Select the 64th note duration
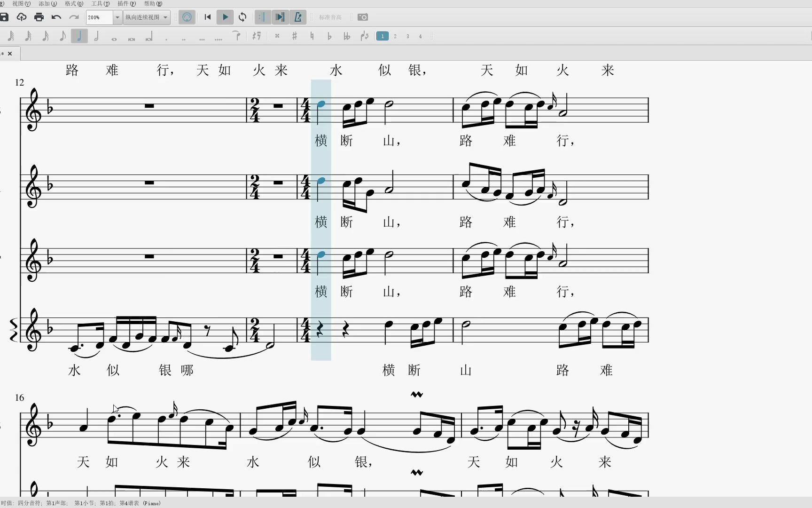Image resolution: width=812 pixels, height=508 pixels. tap(11, 36)
